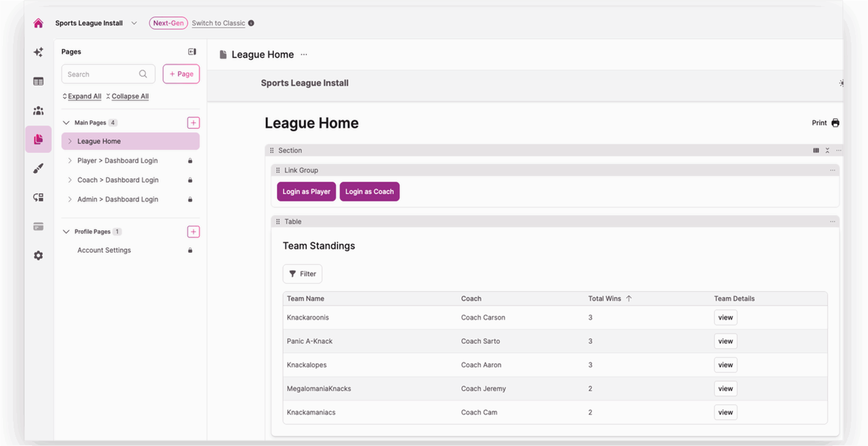Collapse the Pages panel icon
The width and height of the screenshot is (868, 446).
click(192, 52)
